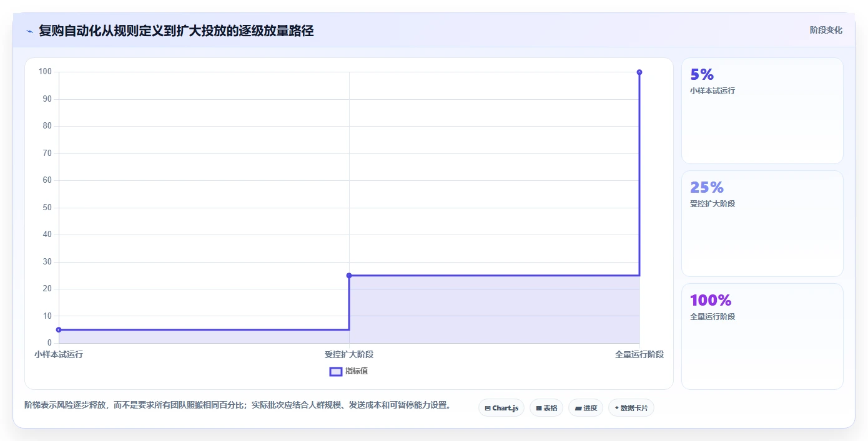Click the data point at 小样本试运行
Image resolution: width=868 pixels, height=441 pixels.
(59, 330)
